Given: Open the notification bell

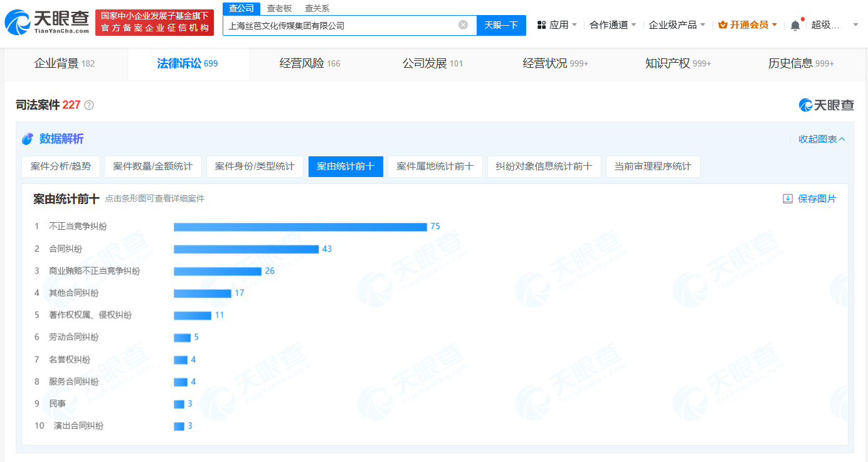Looking at the screenshot, I should point(795,25).
